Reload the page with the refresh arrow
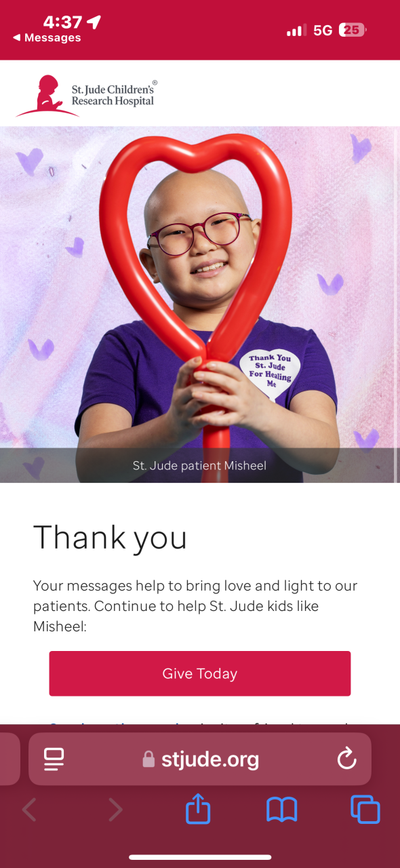 click(x=346, y=758)
